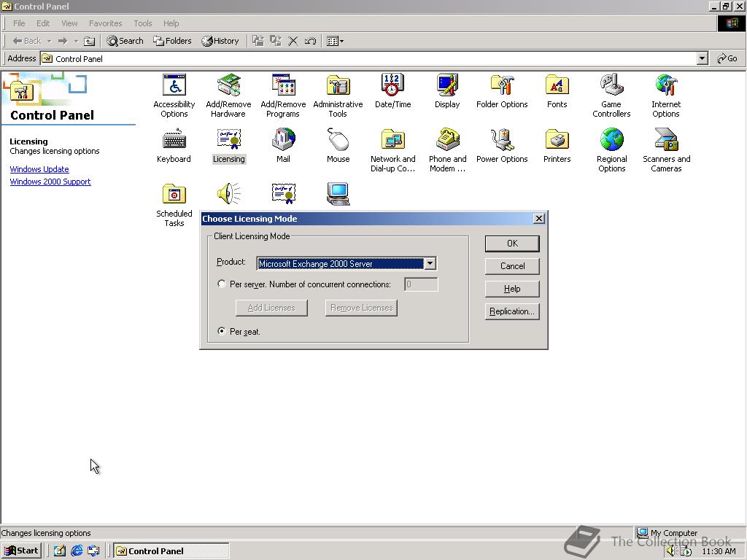The image size is (747, 560).
Task: Confirm licensing mode with OK
Action: click(512, 244)
